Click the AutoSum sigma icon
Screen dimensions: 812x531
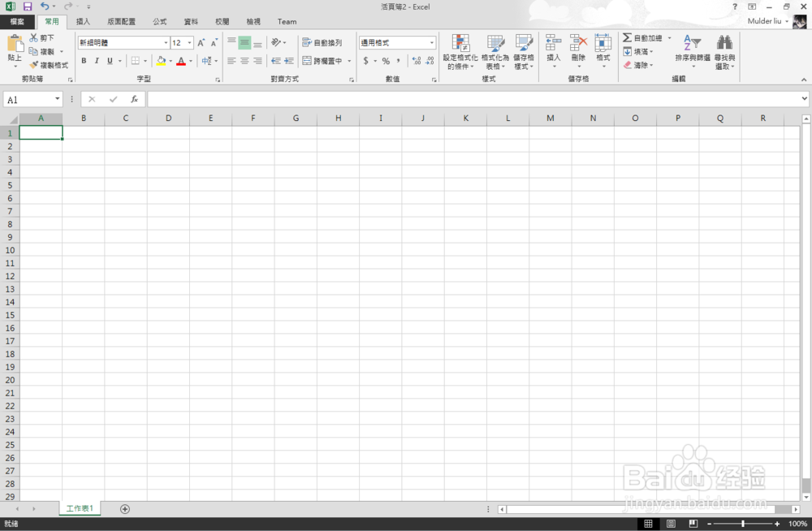click(627, 38)
